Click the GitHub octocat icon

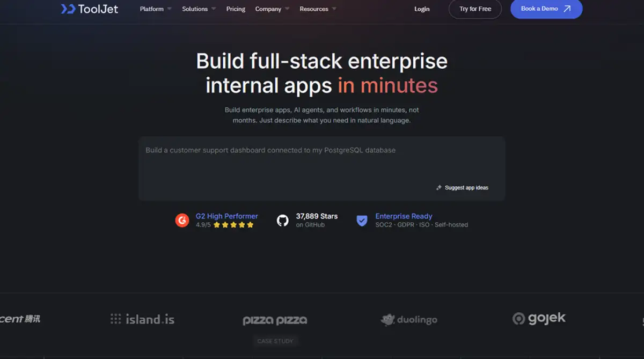click(x=283, y=220)
